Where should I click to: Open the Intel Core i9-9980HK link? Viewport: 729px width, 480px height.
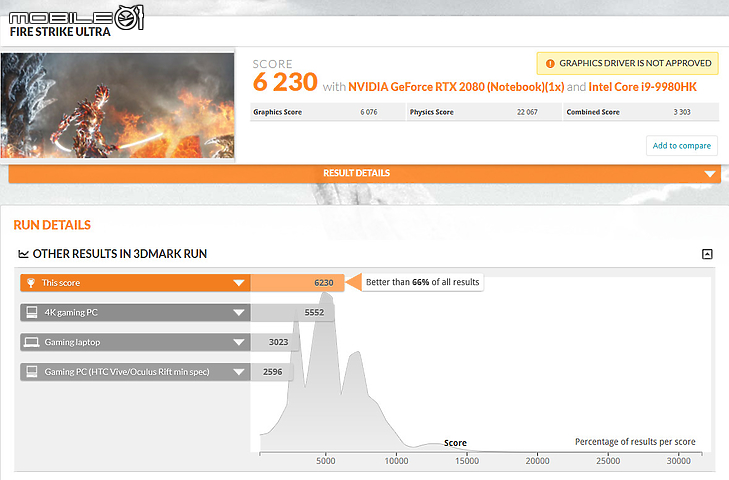643,87
